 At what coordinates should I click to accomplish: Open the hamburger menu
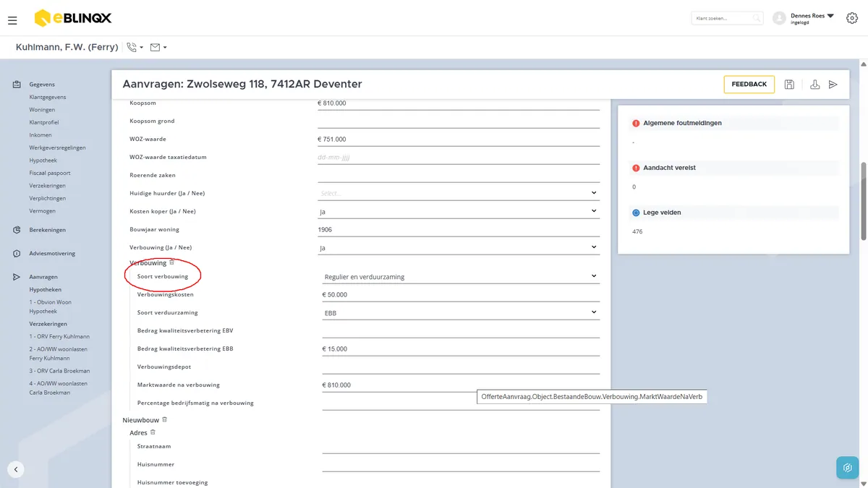[x=12, y=21]
